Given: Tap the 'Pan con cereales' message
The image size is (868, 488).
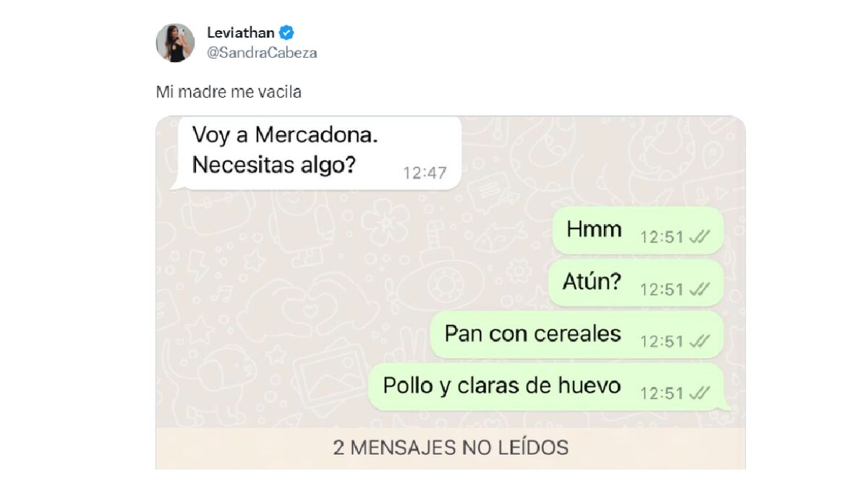Looking at the screenshot, I should coord(576,335).
